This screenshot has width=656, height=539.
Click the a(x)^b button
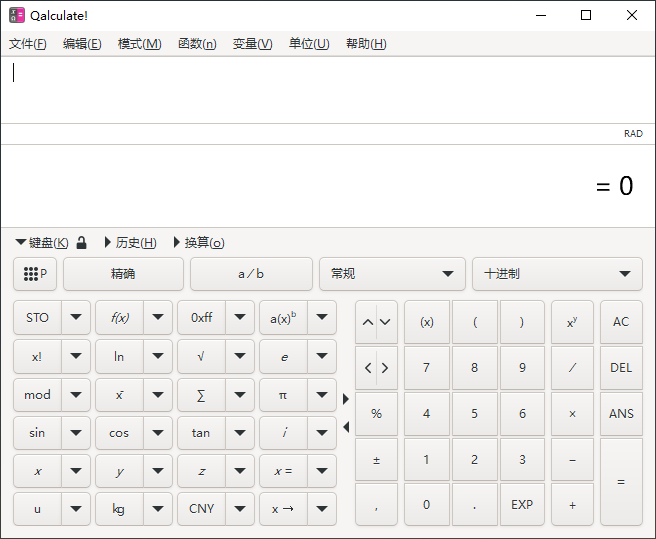(283, 318)
